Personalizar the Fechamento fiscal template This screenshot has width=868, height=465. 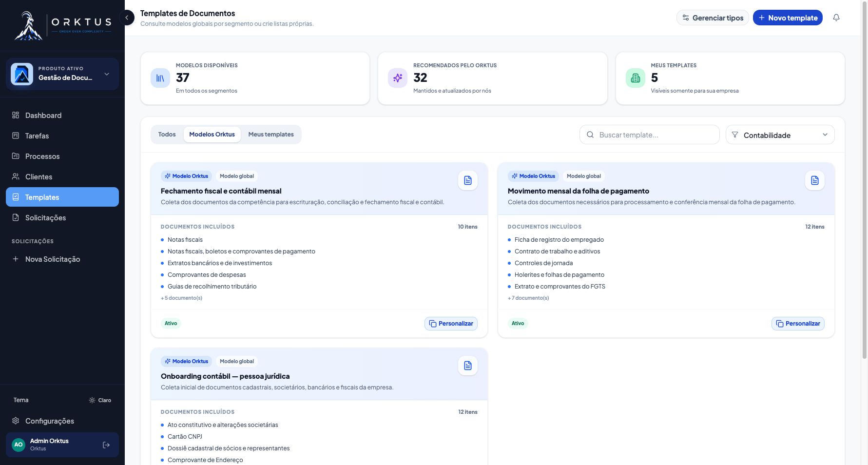(451, 324)
